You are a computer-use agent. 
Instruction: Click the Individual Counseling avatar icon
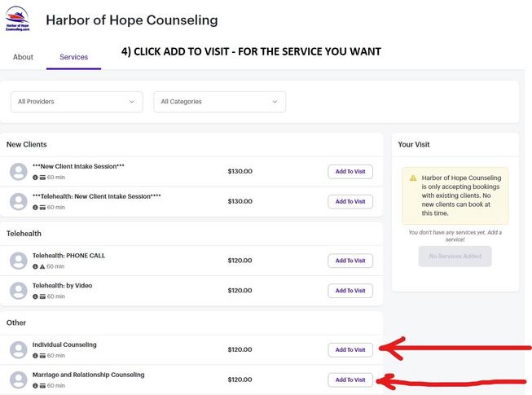tap(18, 350)
